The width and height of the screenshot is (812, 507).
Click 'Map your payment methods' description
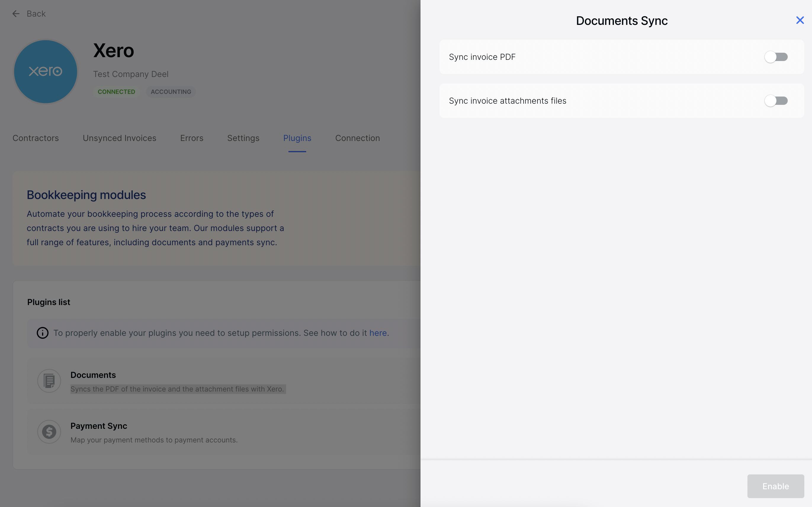[x=154, y=440]
